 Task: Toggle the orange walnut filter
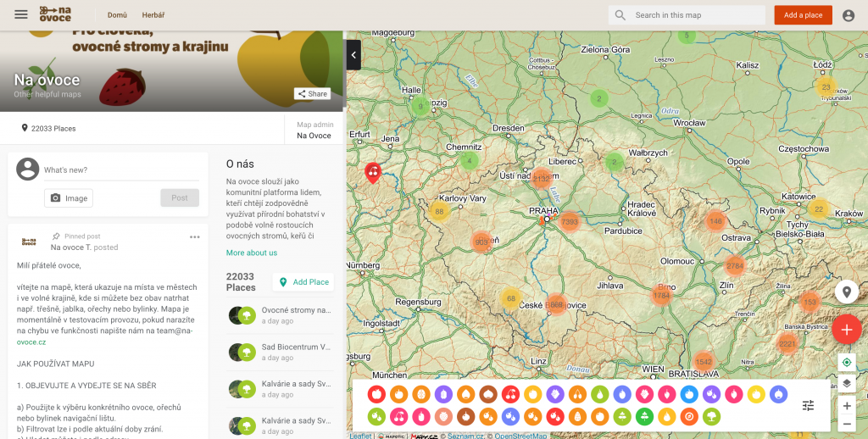coord(421,394)
